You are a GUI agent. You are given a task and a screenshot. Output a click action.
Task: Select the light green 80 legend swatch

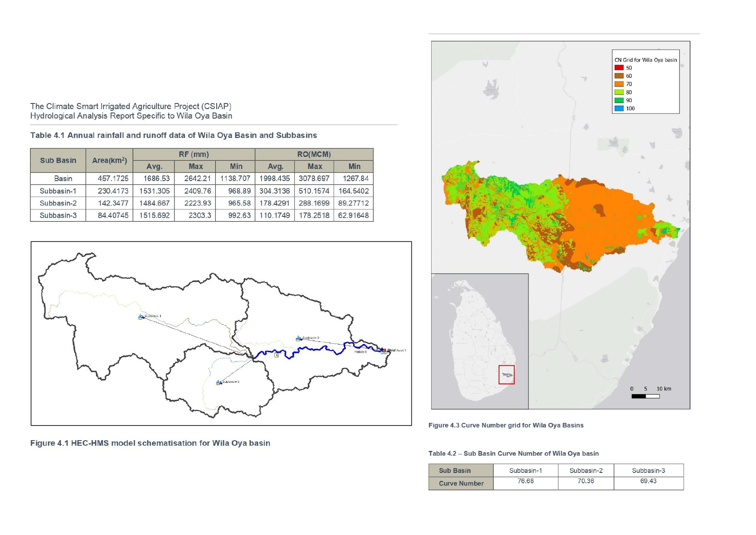click(x=619, y=92)
